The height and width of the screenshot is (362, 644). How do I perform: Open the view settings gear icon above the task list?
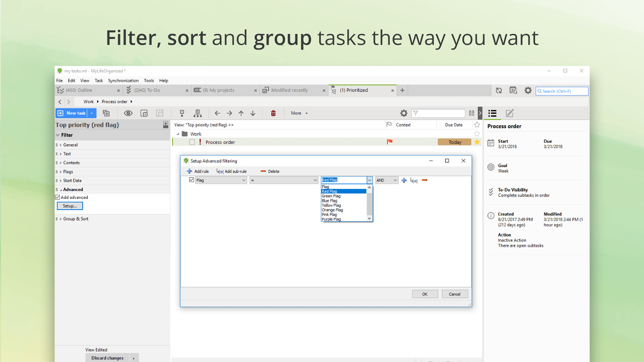404,113
